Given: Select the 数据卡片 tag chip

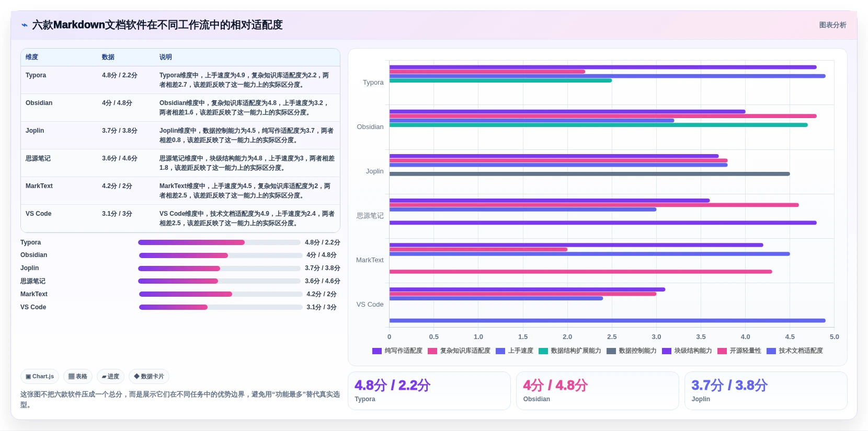Looking at the screenshot, I should 149,376.
